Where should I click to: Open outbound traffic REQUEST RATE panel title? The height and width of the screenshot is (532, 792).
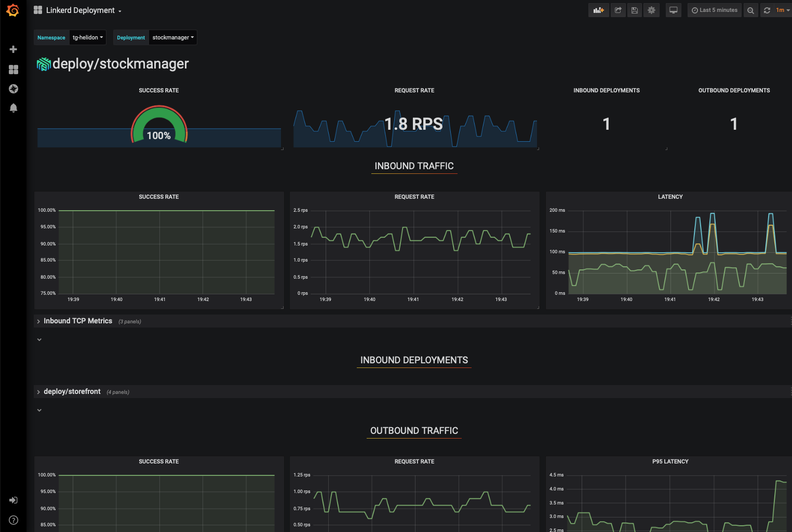[x=414, y=461]
